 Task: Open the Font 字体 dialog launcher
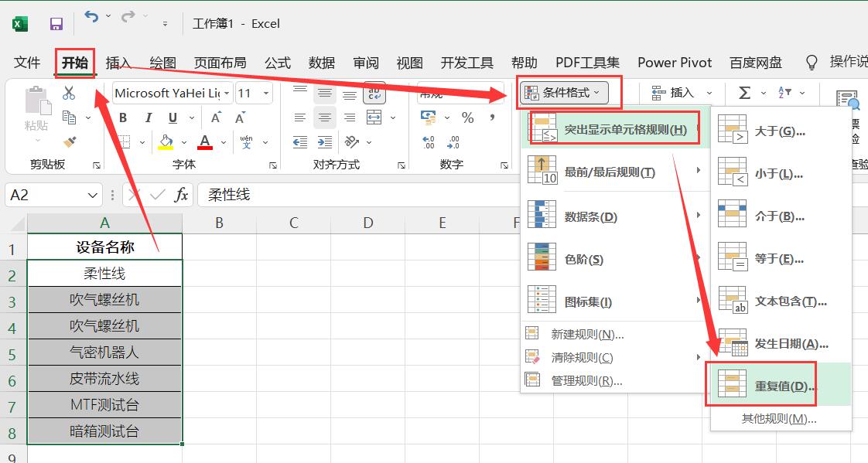273,165
